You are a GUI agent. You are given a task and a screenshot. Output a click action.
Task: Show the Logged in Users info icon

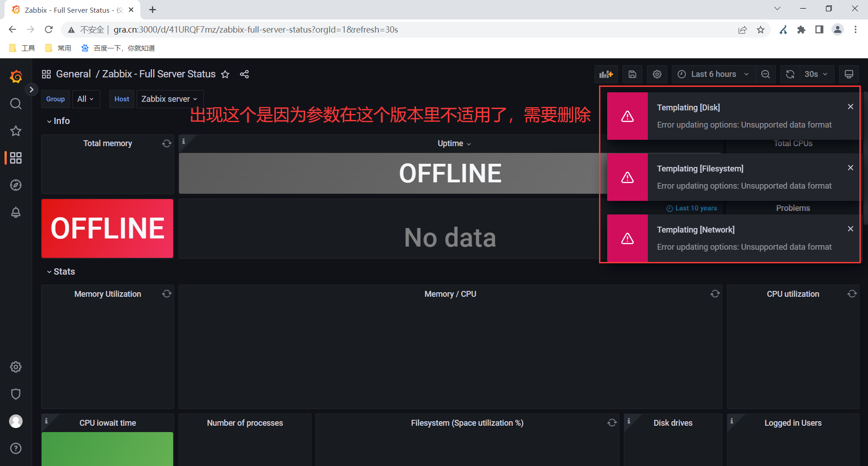pos(732,421)
